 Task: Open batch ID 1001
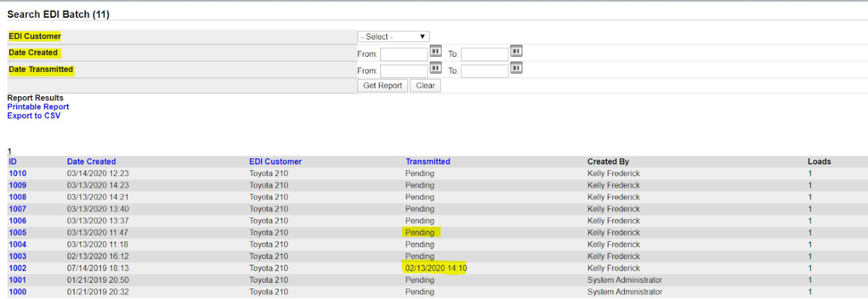tap(17, 280)
